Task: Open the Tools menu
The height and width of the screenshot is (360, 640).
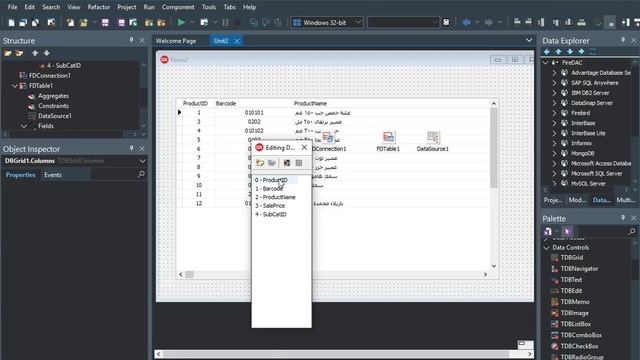Action: tap(209, 7)
